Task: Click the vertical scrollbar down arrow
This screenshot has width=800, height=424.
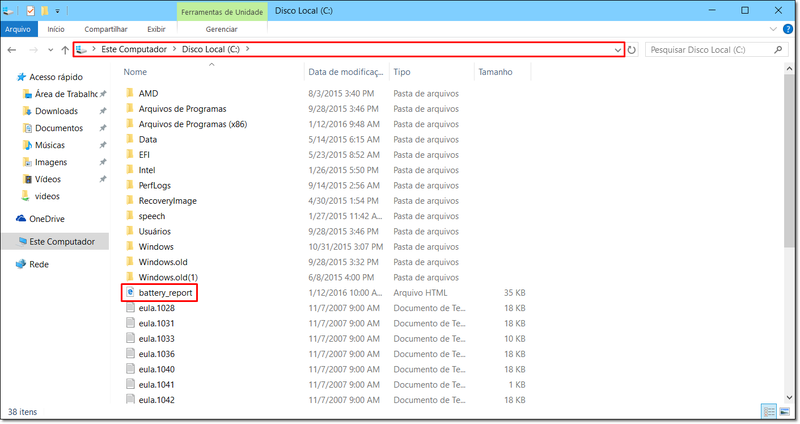Action: tap(789, 397)
